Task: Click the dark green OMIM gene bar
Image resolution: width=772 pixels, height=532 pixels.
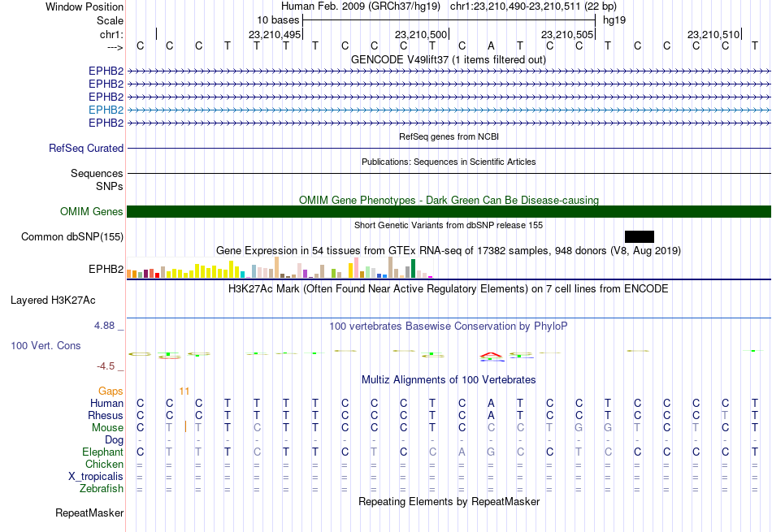Action: tap(449, 212)
